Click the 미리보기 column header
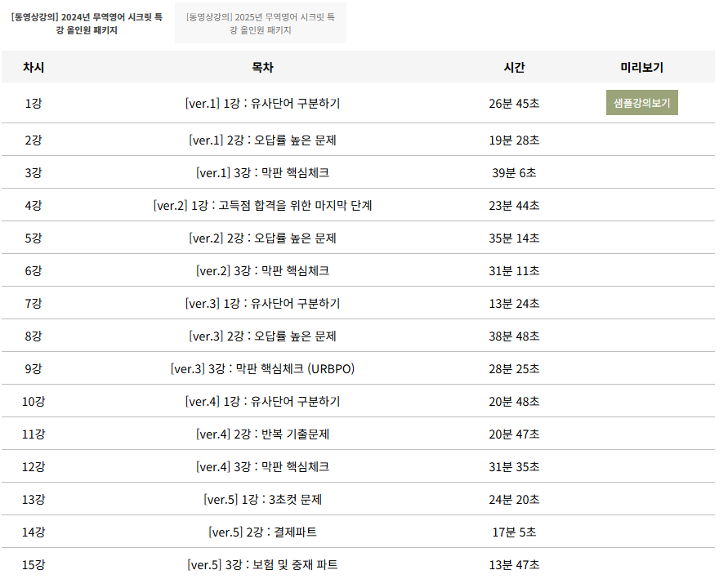 click(x=641, y=67)
